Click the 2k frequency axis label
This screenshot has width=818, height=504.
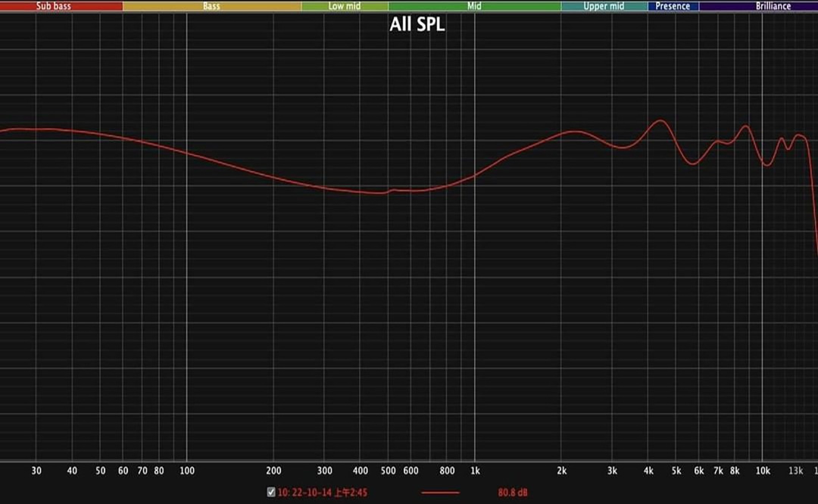click(x=563, y=470)
